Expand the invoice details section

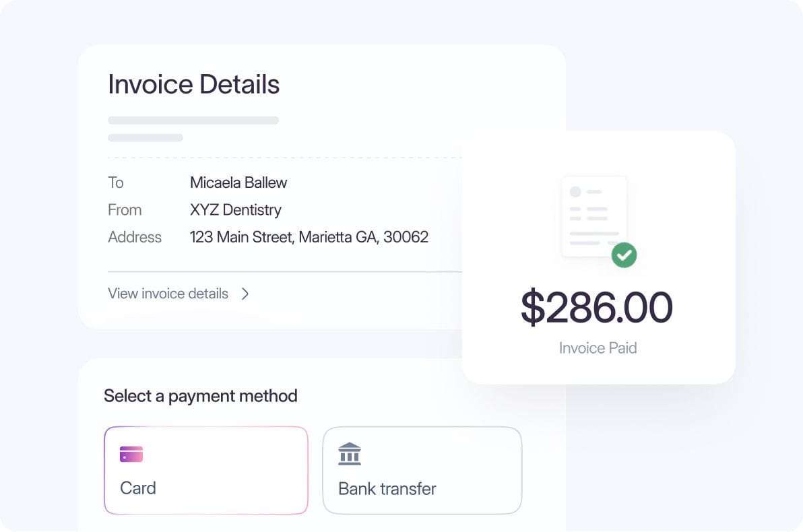(168, 294)
